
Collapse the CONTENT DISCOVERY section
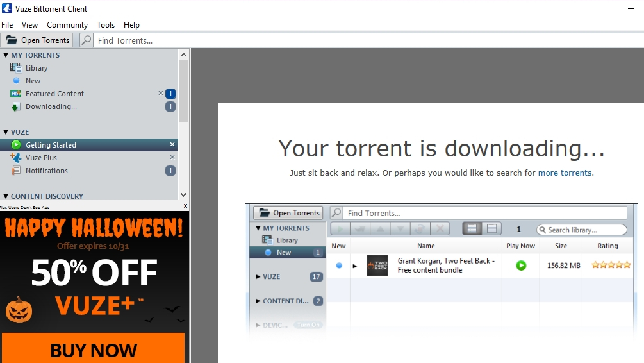click(x=6, y=196)
